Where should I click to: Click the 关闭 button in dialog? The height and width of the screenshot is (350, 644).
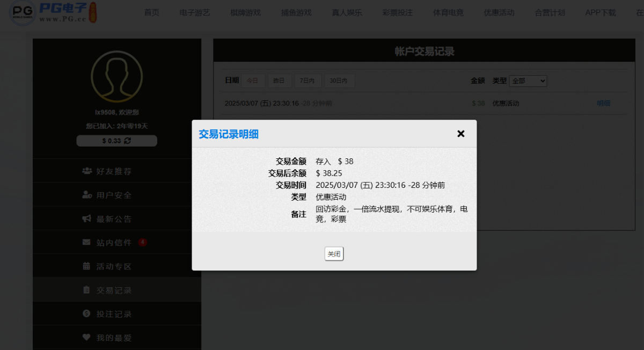pos(334,254)
